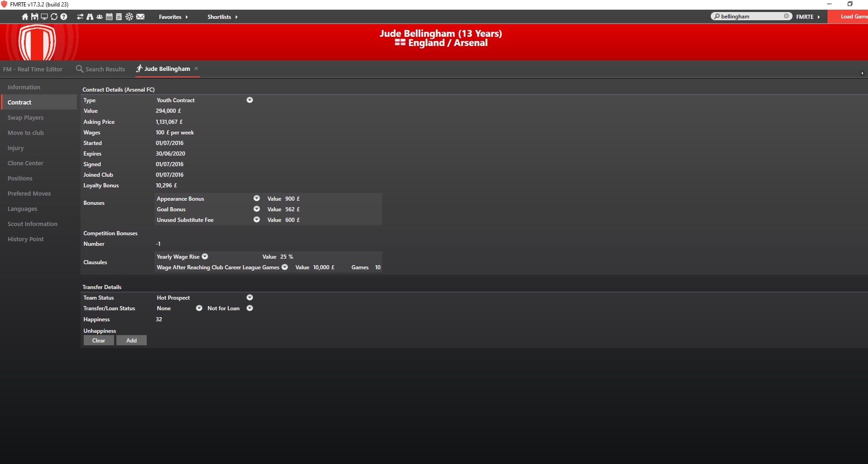Open the Not for Loan dropdown
Image resolution: width=868 pixels, height=464 pixels.
click(250, 308)
